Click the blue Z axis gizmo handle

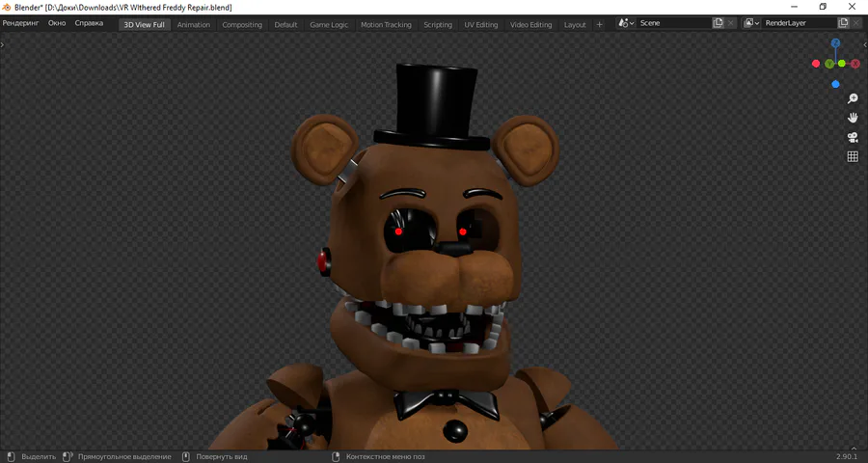click(835, 43)
